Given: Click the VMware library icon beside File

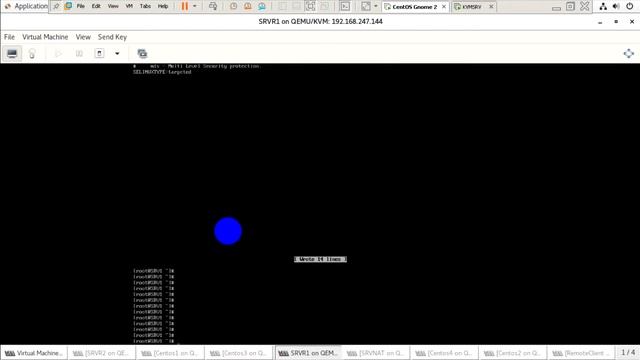Looking at the screenshot, I should click(68, 6).
